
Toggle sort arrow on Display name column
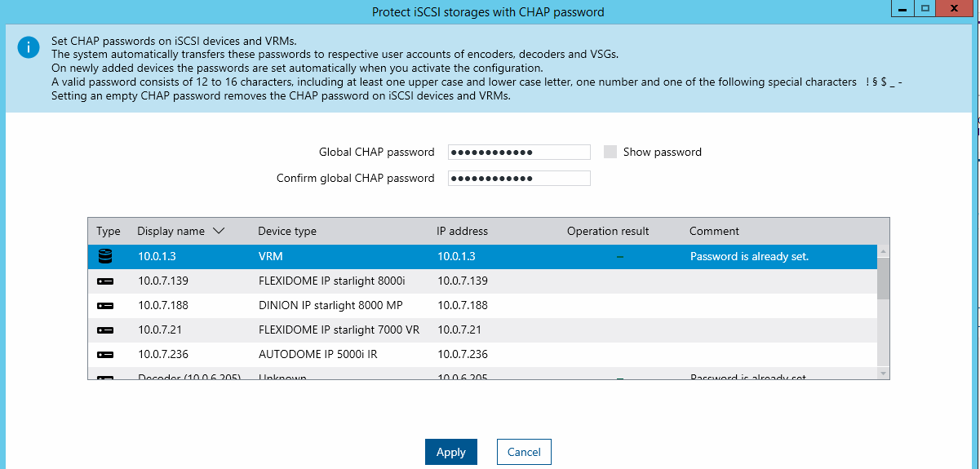click(218, 231)
